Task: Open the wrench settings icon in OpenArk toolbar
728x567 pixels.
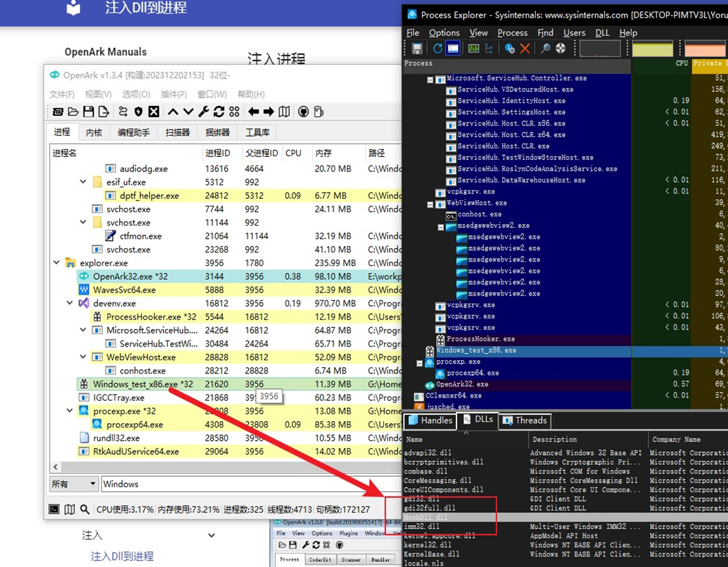Action: point(203,111)
